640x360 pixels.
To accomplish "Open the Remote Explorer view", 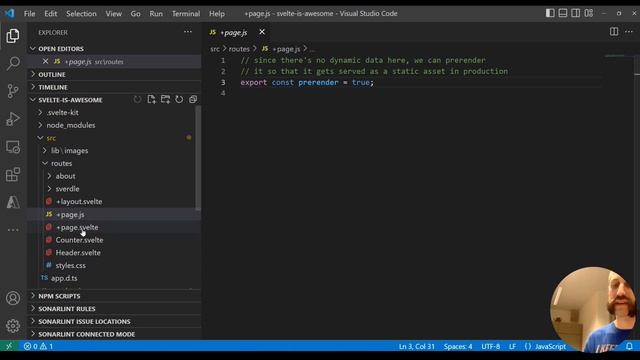I will (13, 147).
